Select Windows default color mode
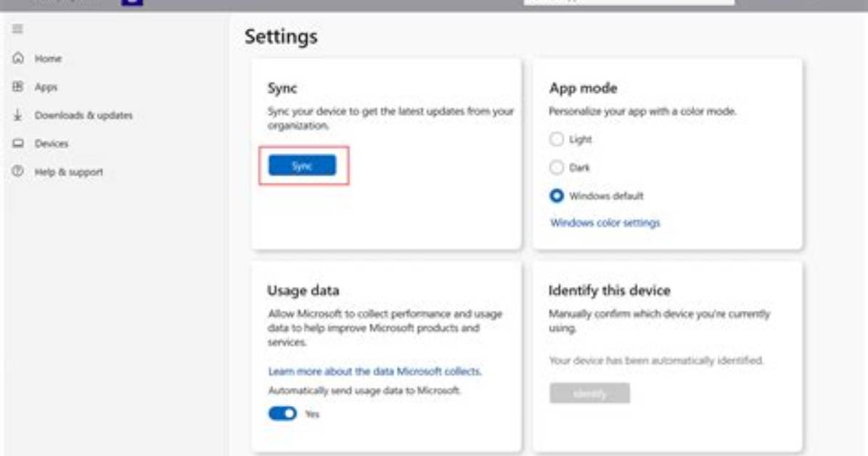Image resolution: width=868 pixels, height=456 pixels. pos(557,195)
